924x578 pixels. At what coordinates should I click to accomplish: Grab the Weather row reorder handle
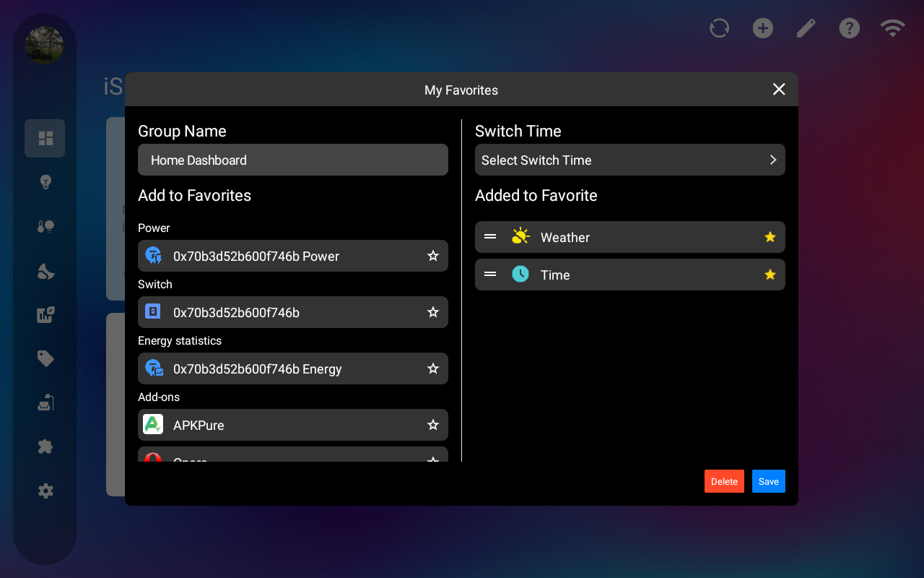[490, 237]
